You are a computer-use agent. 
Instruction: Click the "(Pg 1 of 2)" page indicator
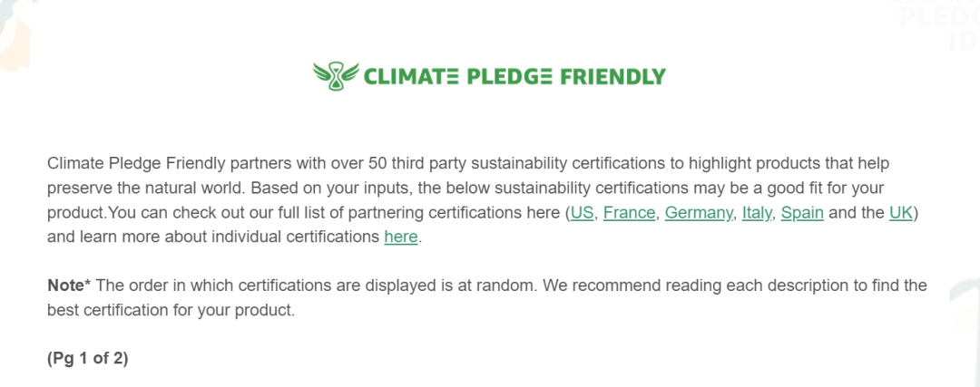87,359
